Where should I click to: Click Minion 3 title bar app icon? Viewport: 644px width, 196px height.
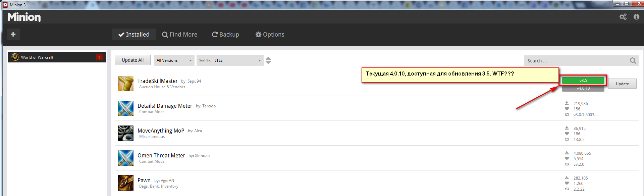(x=5, y=5)
